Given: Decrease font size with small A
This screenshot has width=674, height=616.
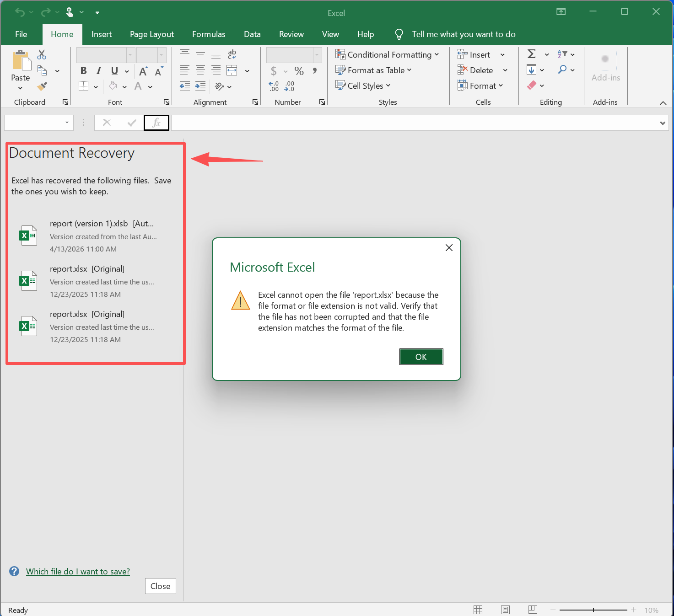Looking at the screenshot, I should [x=159, y=71].
